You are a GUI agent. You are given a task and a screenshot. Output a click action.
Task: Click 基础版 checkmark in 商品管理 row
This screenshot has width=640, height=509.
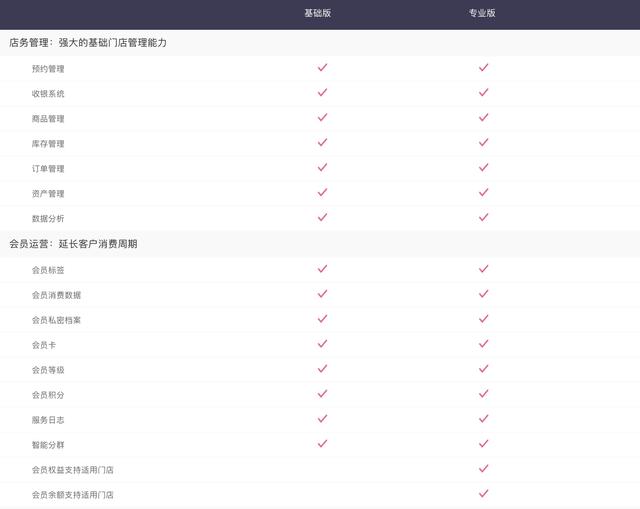pos(322,117)
